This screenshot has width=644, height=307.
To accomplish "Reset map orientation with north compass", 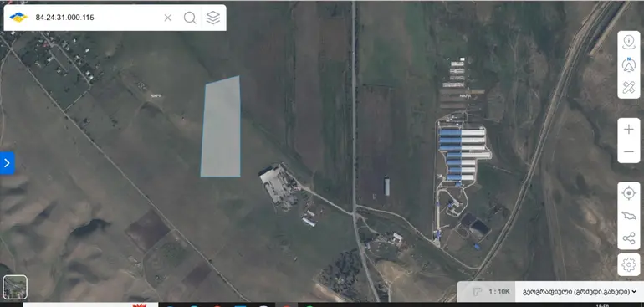I will (x=628, y=64).
